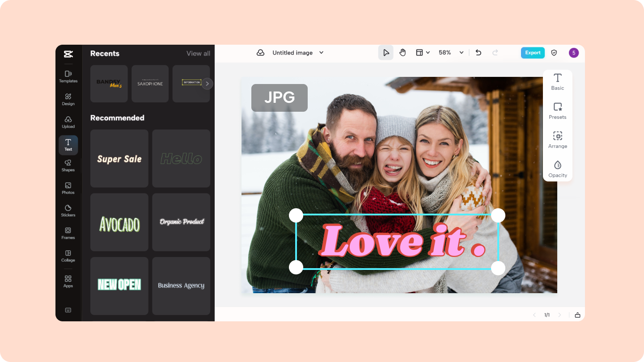Pick the SAXOPHONE recent text style
Screen dimensions: 644x362
[x=150, y=84]
